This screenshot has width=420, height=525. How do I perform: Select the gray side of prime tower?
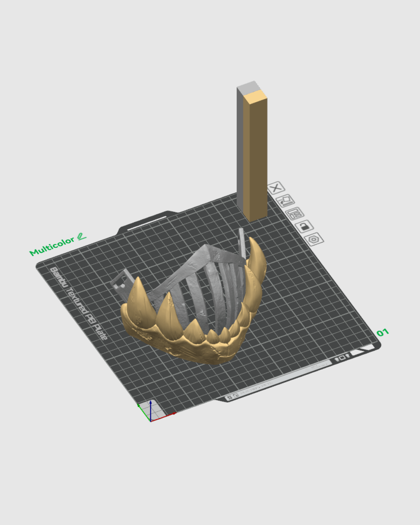[240, 148]
